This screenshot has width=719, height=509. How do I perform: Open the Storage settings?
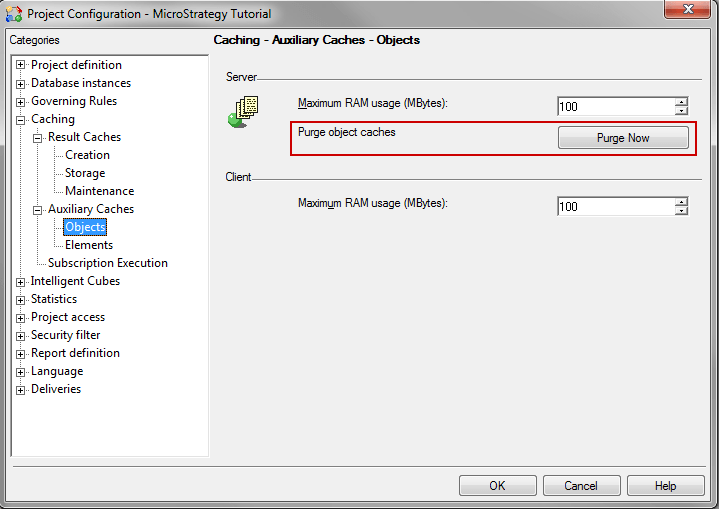tap(85, 173)
